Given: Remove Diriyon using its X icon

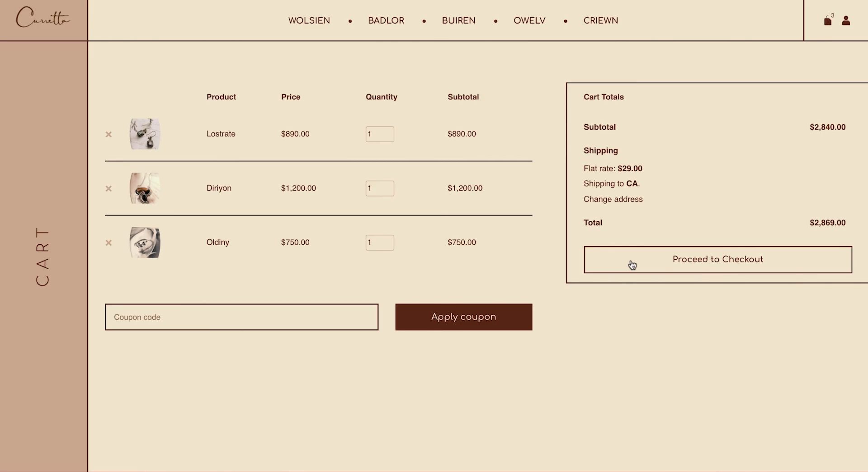Looking at the screenshot, I should click(x=108, y=188).
